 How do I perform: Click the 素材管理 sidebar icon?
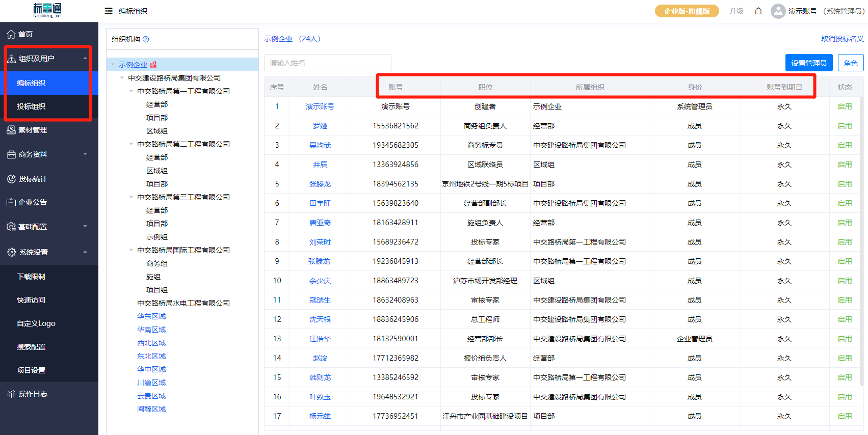[x=11, y=130]
